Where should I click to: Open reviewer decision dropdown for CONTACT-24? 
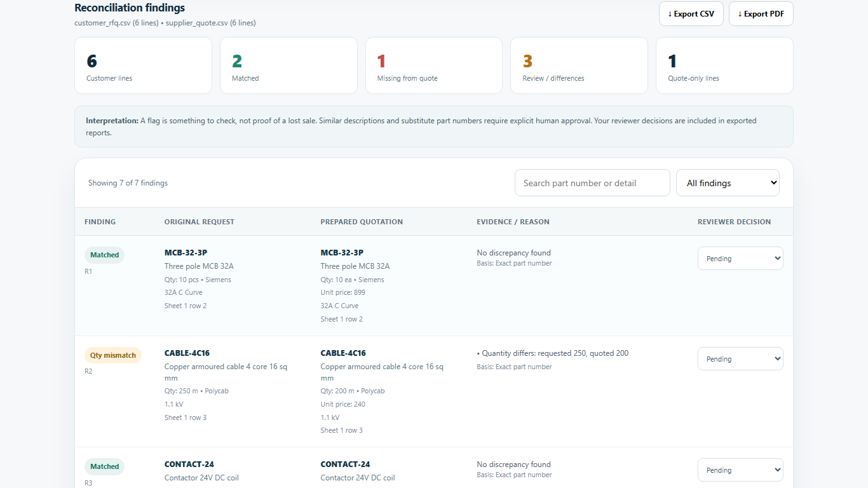(740, 470)
